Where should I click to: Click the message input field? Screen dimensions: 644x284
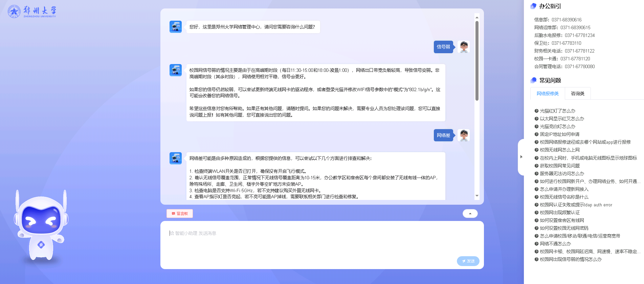point(322,245)
